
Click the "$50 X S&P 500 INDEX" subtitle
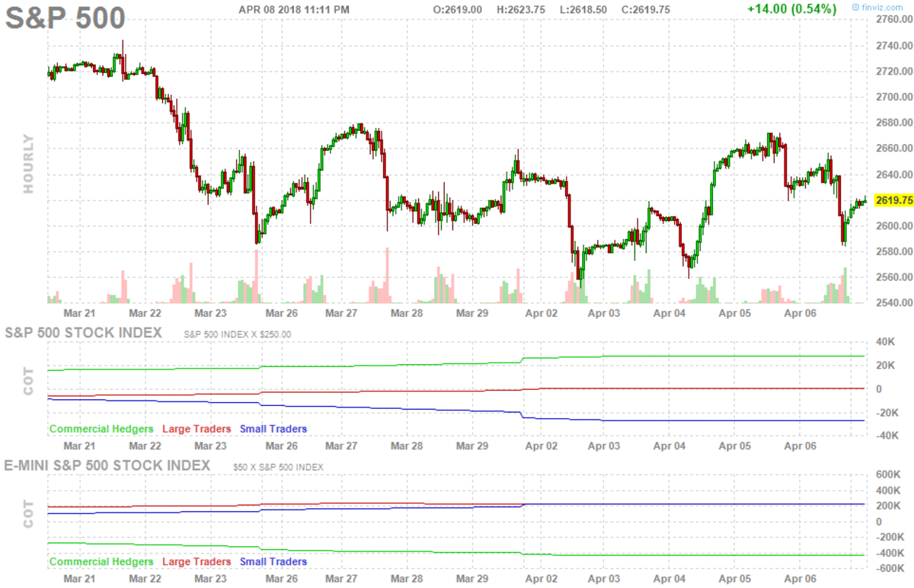click(279, 467)
